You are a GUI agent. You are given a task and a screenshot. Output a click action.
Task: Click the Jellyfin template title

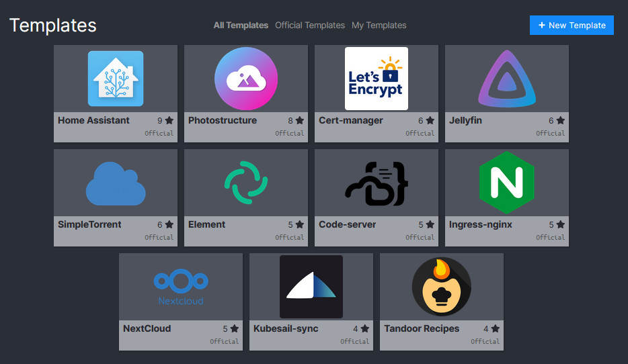[x=465, y=120]
